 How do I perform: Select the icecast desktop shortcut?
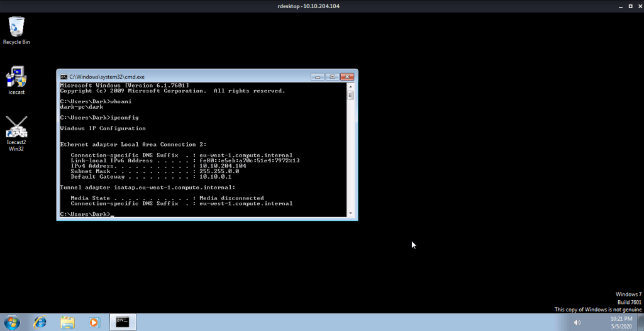pyautogui.click(x=16, y=79)
